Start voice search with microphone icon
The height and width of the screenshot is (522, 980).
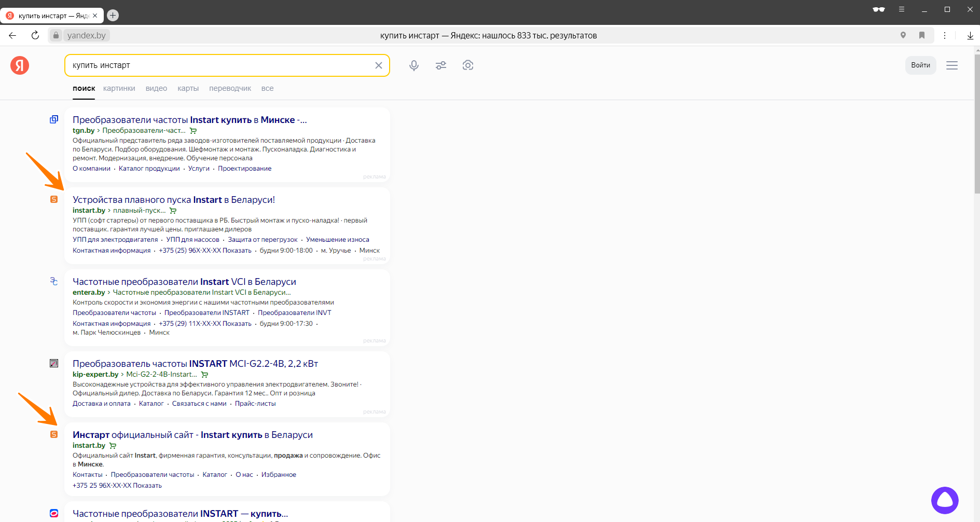(413, 65)
